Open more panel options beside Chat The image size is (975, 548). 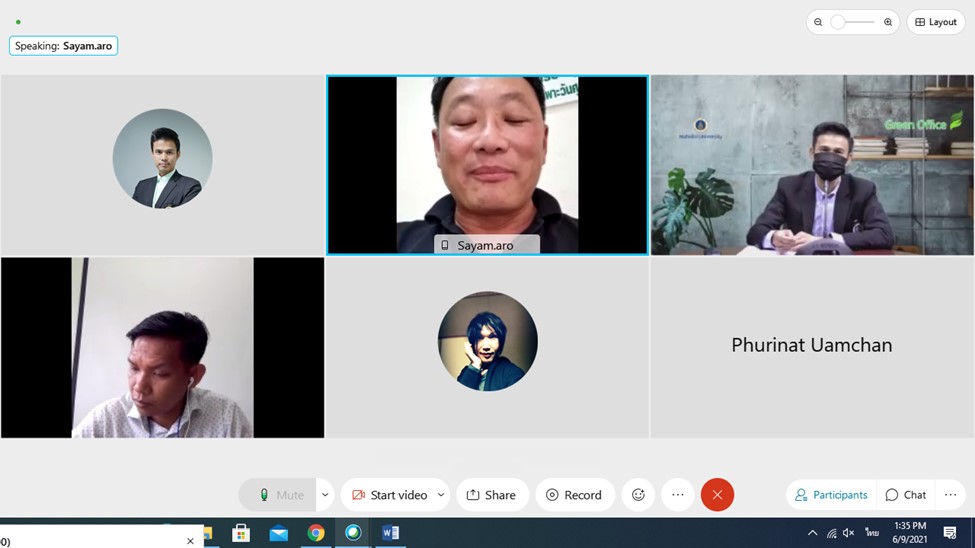point(950,495)
